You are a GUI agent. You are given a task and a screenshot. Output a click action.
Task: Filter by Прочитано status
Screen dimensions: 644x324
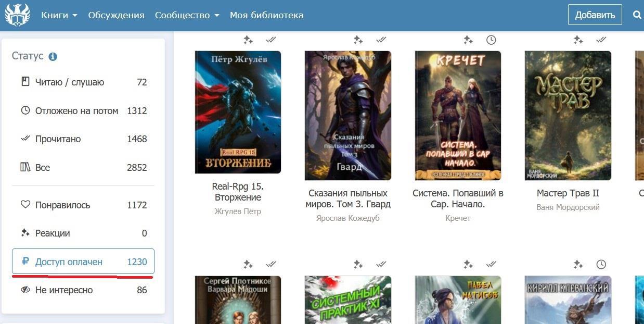click(x=83, y=139)
